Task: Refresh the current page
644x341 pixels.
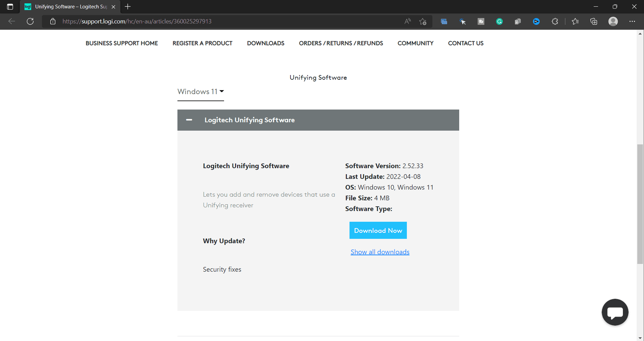Action: pos(30,21)
